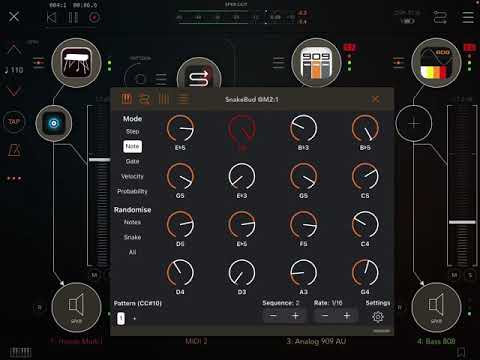Open the blue effect node on channel 1
The image size is (480, 360).
54,123
